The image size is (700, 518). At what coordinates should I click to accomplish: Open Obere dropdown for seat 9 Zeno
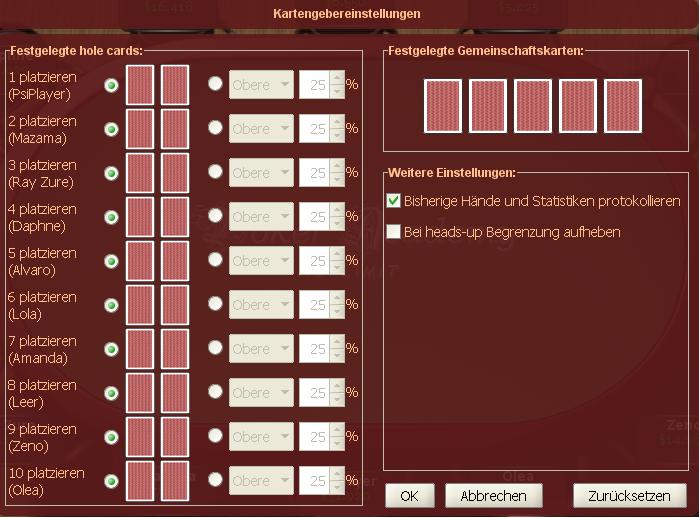261,436
